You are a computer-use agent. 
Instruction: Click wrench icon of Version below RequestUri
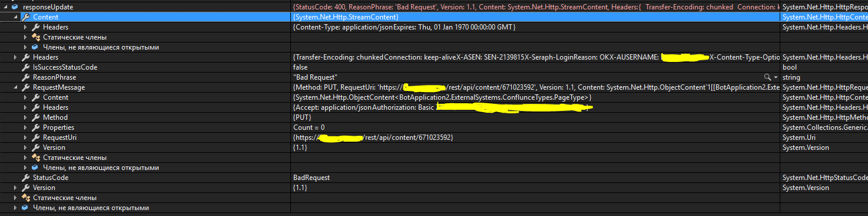(35, 148)
